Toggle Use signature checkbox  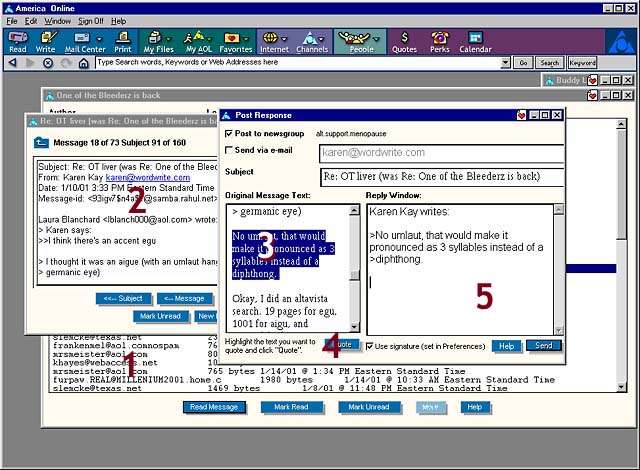pyautogui.click(x=369, y=346)
